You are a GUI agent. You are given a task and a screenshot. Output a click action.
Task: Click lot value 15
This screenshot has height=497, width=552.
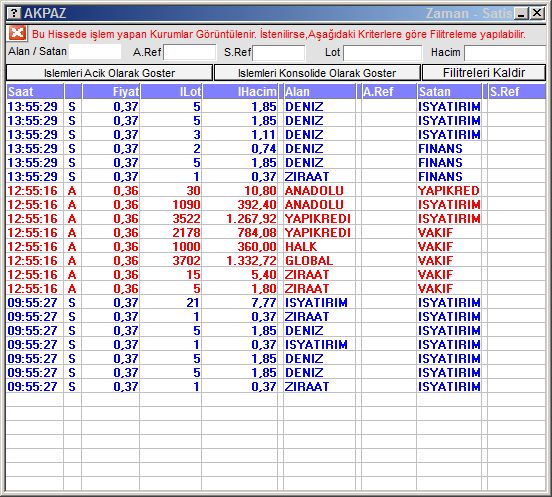[x=193, y=275]
